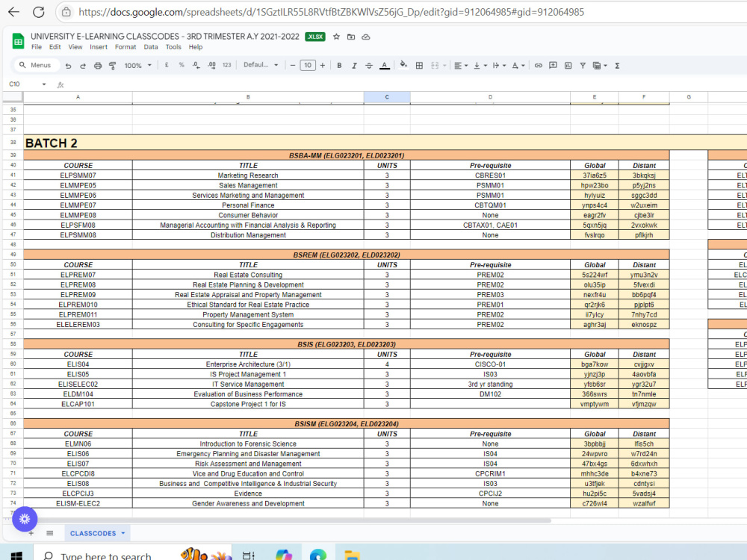Click global code 37ia6z5 cell
Screen dimensions: 747x560
594,175
